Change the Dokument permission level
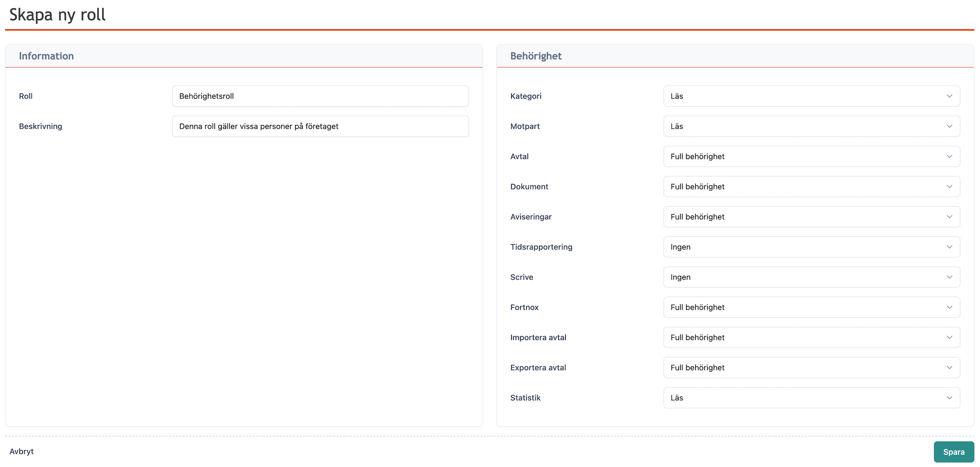The height and width of the screenshot is (467, 980). coord(811,187)
